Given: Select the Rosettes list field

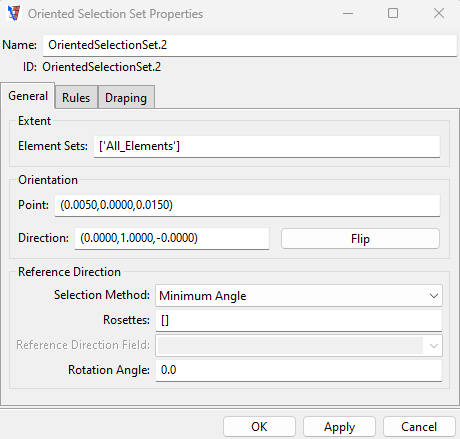Looking at the screenshot, I should click(x=299, y=320).
